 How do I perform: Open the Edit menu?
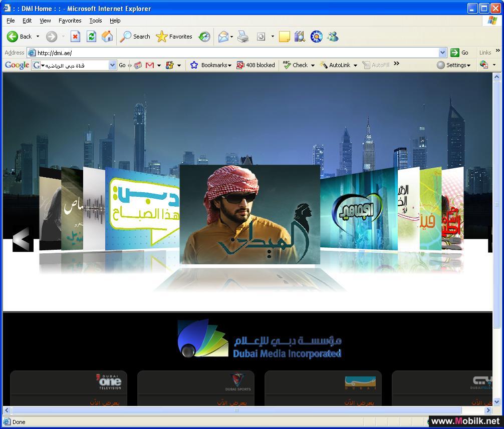[27, 21]
